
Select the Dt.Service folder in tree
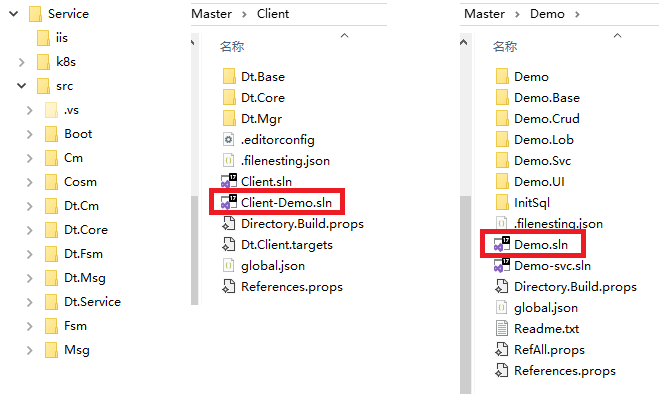pos(92,302)
